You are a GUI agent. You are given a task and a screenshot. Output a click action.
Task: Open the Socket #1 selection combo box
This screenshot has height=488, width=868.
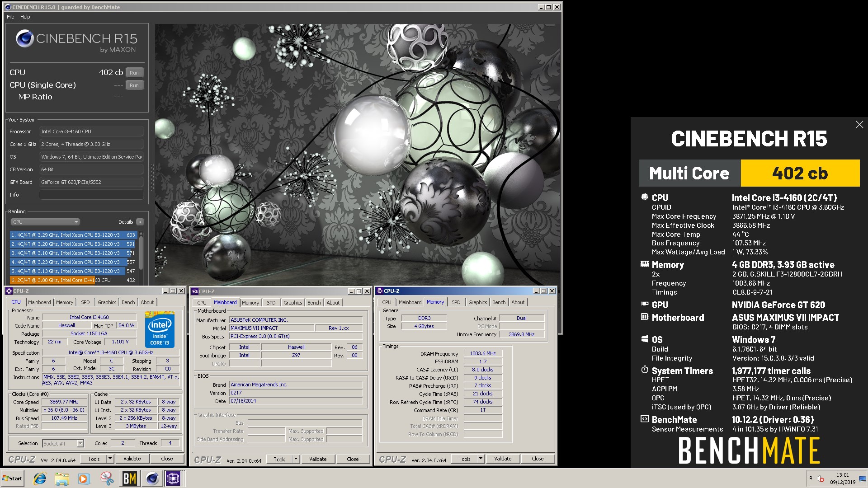63,444
